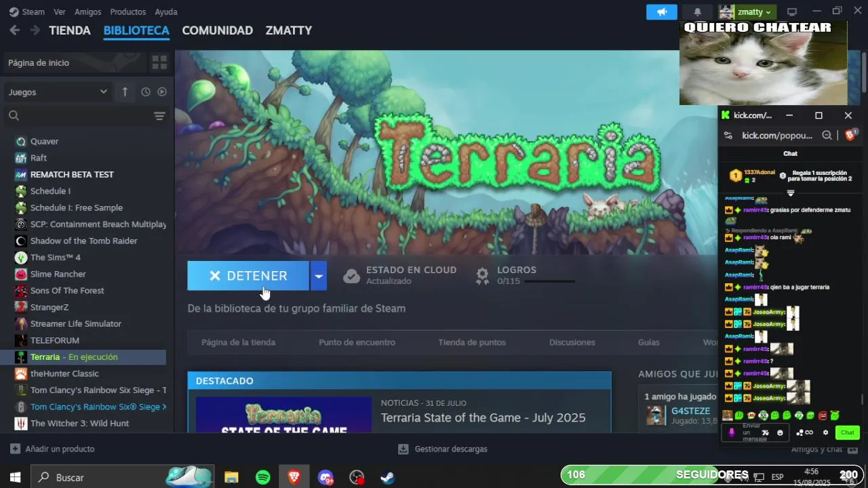This screenshot has width=868, height=488.
Task: Open Brave Shields lion icon in Kick window
Action: coord(850,135)
